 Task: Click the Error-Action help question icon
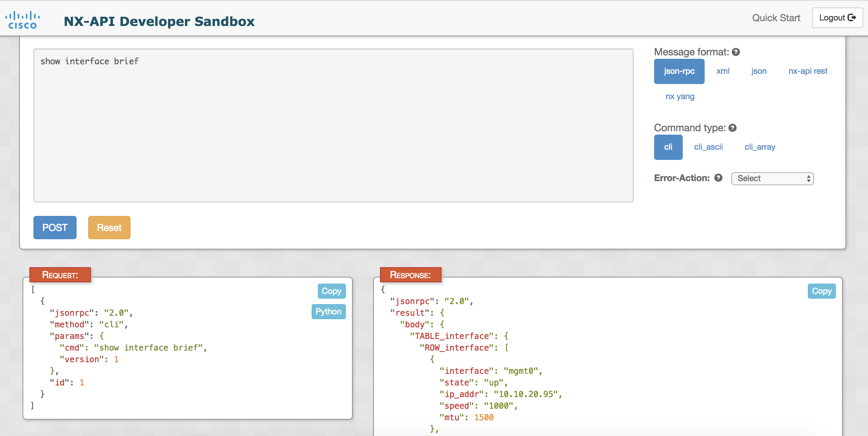[x=718, y=178]
